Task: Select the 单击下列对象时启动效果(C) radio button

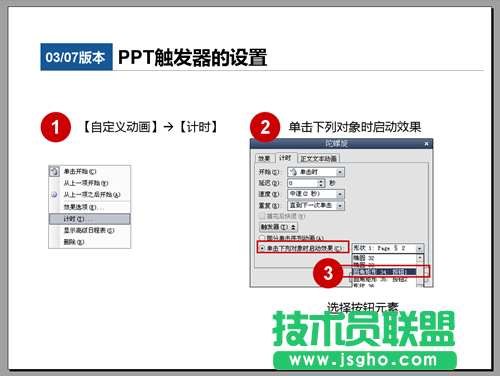Action: (262, 248)
